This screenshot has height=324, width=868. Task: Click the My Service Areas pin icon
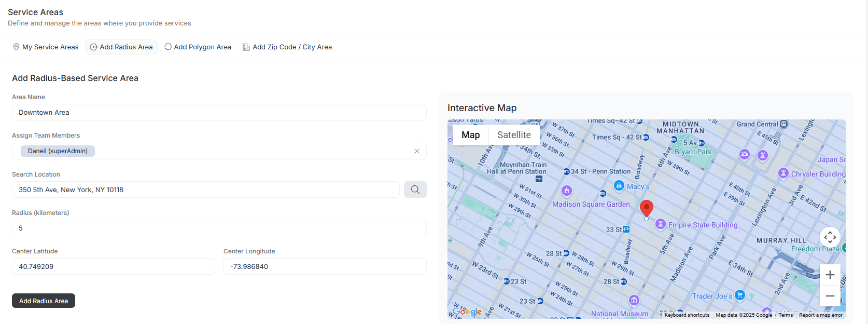tap(16, 47)
